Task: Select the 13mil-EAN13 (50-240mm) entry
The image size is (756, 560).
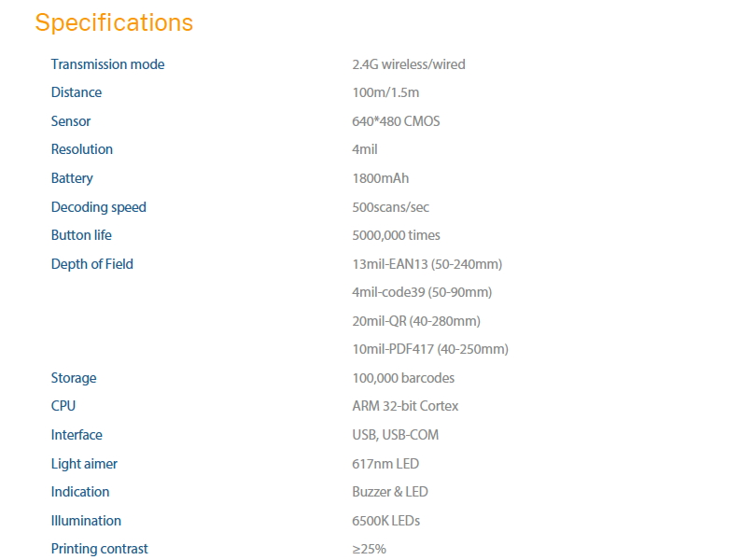Action: (427, 264)
